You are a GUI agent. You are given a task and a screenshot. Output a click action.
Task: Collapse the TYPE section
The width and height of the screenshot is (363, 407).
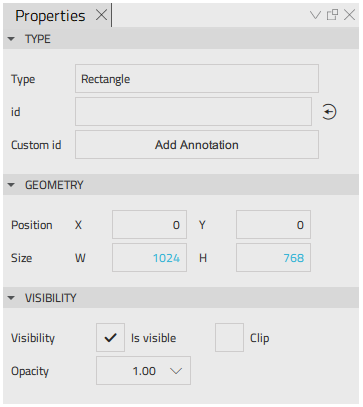(x=11, y=39)
